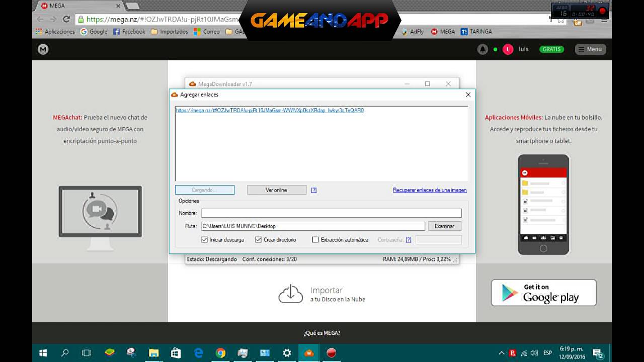Image resolution: width=644 pixels, height=362 pixels.
Task: Open the Google bookmark
Action: coord(94,31)
